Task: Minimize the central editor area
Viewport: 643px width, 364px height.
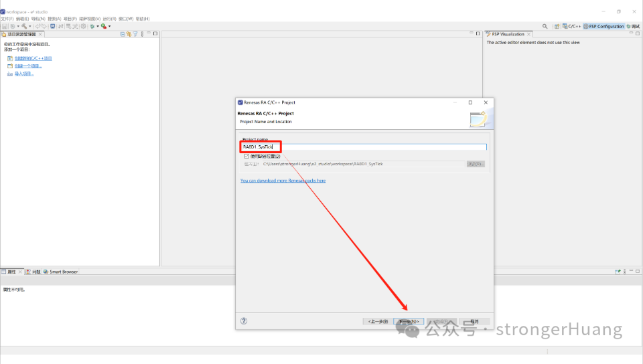Action: coord(471,33)
